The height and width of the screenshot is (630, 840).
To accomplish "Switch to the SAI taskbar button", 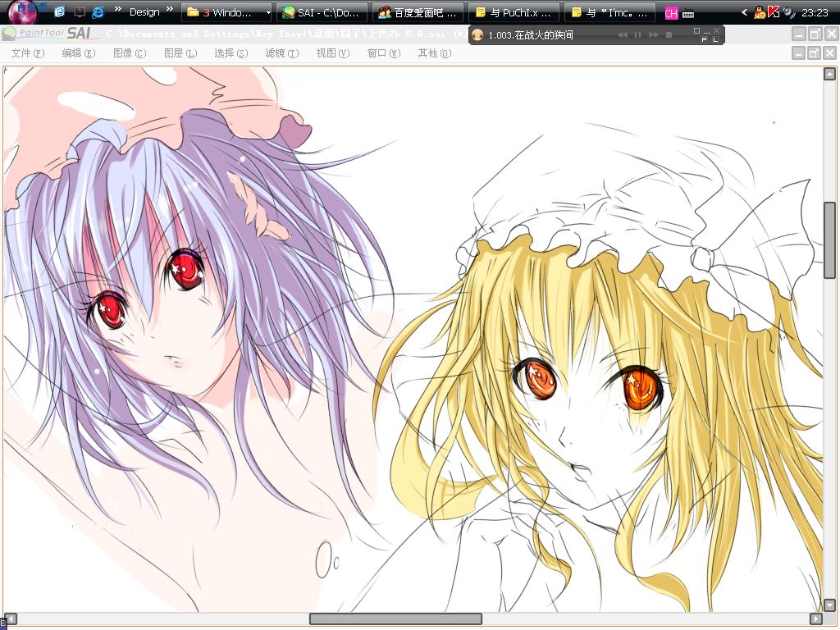I will (322, 12).
